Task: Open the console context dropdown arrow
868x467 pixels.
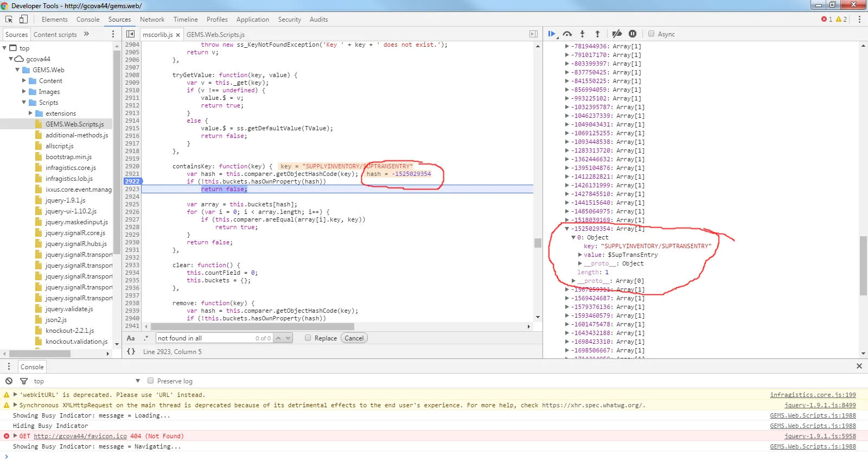Action: click(x=138, y=381)
